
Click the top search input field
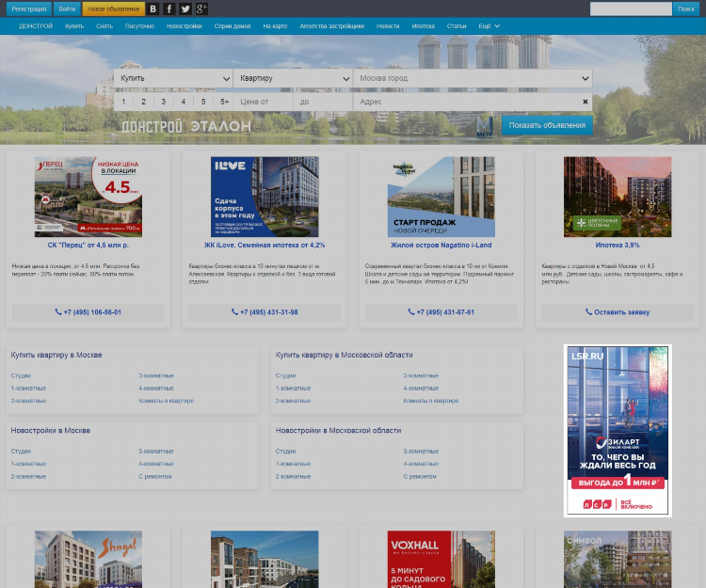coord(631,8)
